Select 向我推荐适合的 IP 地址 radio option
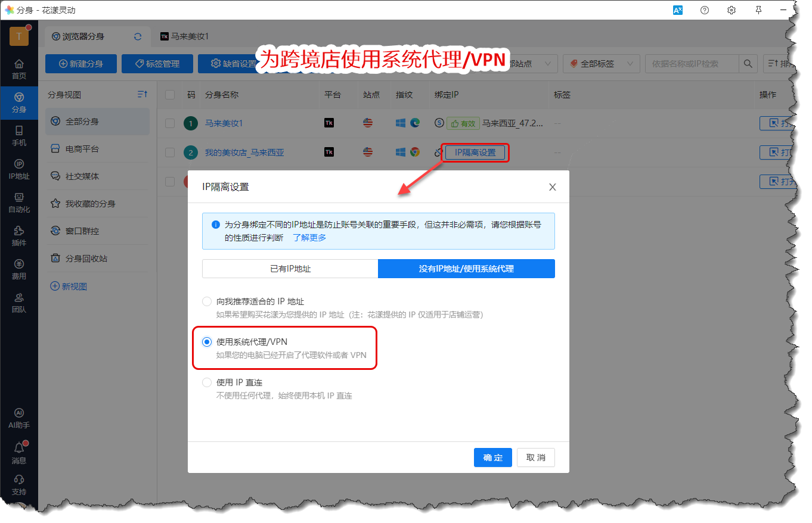 (x=207, y=301)
